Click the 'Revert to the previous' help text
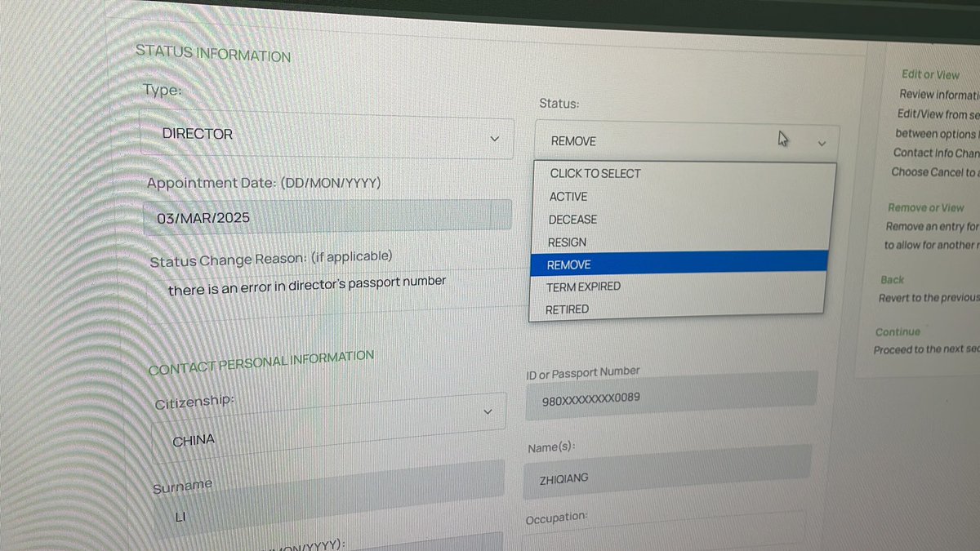Image resolution: width=980 pixels, height=551 pixels. pyautogui.click(x=928, y=298)
